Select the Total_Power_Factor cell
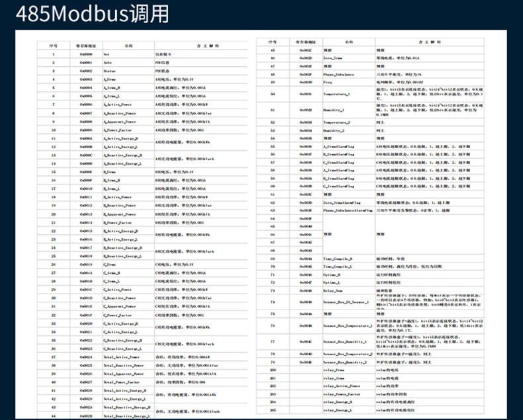 (123, 382)
